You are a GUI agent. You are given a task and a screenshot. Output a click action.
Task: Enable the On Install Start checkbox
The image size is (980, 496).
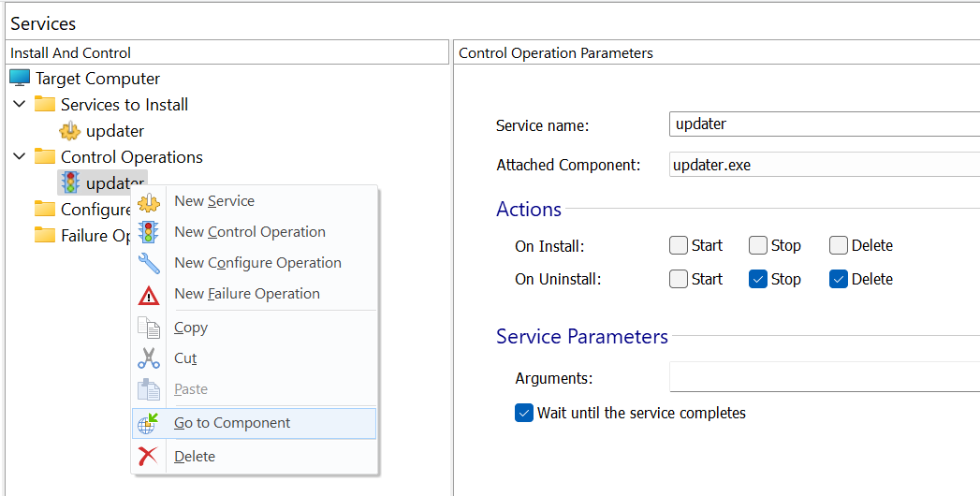[679, 245]
